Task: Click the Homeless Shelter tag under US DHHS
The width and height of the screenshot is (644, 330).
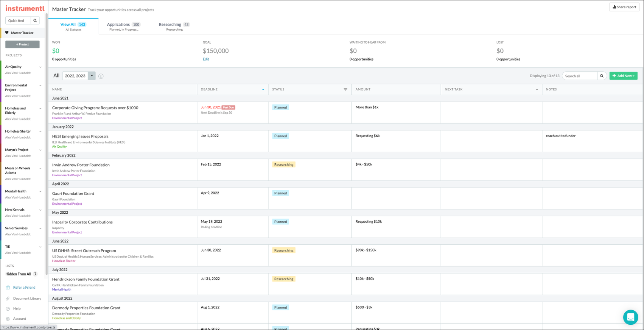Action: (x=64, y=261)
